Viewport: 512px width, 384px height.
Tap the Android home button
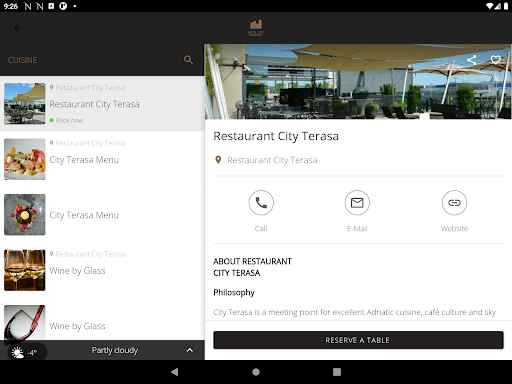pos(256,372)
